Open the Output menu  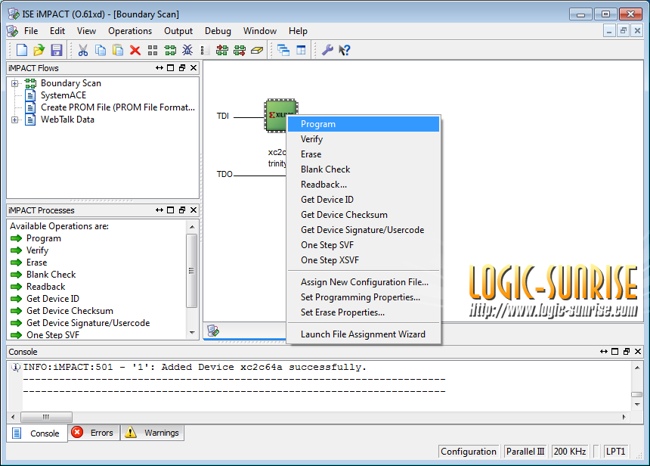pos(178,31)
